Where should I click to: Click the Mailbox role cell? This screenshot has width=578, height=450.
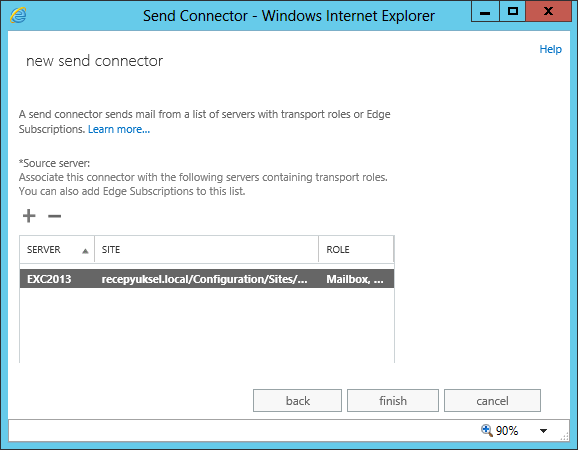[355, 279]
